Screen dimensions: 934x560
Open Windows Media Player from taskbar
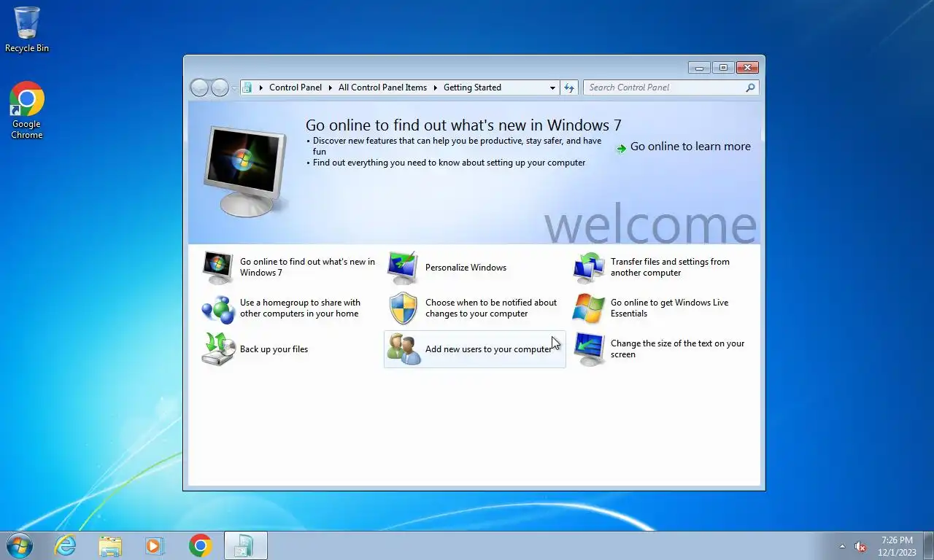click(155, 545)
